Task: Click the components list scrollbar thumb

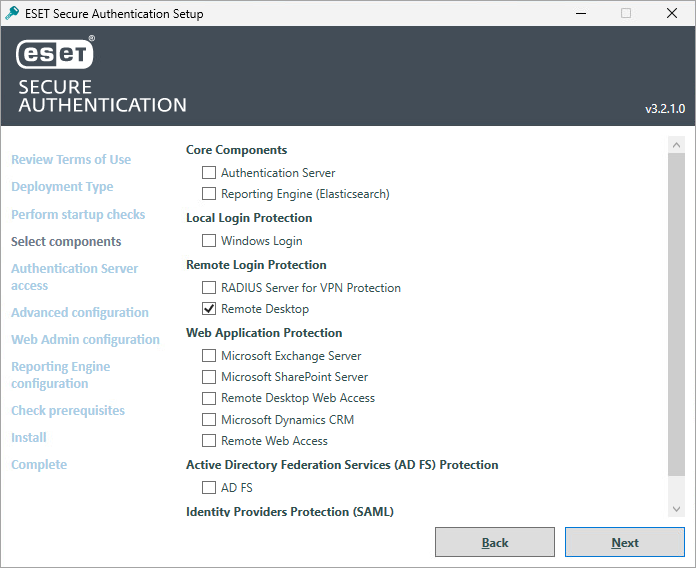Action: tap(676, 315)
